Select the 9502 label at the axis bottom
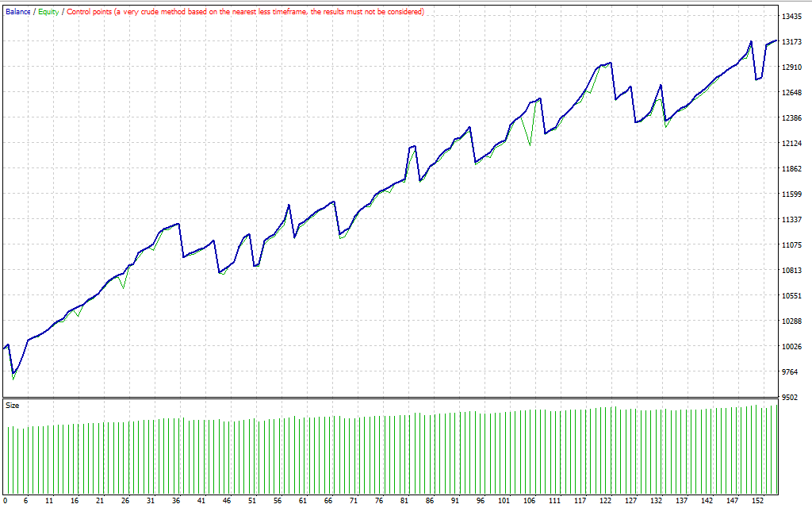The height and width of the screenshot is (508, 812). click(791, 398)
